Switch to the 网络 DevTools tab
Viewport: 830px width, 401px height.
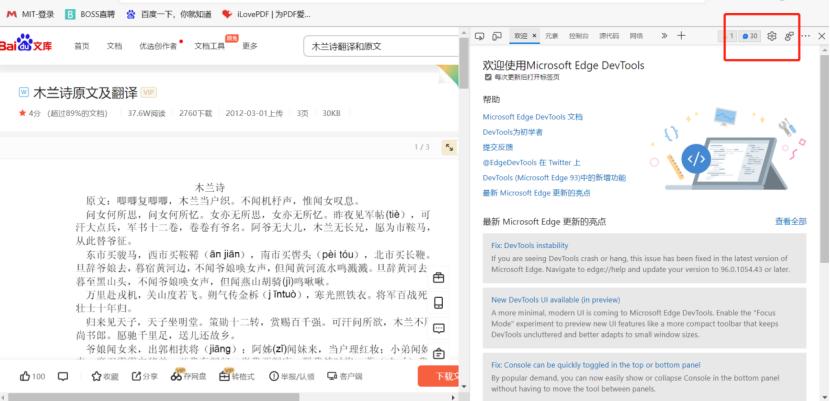(636, 36)
